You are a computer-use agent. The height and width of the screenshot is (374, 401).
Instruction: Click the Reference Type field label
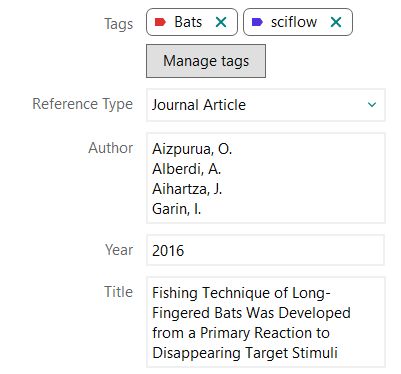tap(82, 104)
